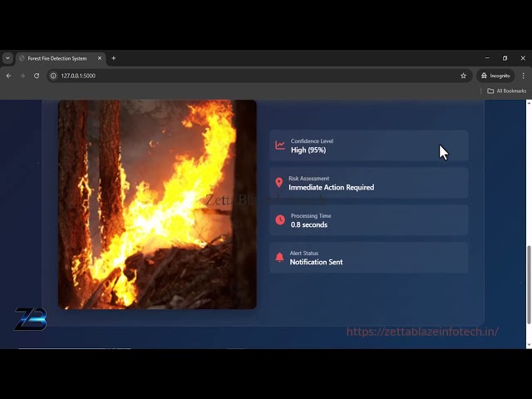Screen dimensions: 532x399
Task: Click the scrollbar up arrow
Action: coord(529,103)
